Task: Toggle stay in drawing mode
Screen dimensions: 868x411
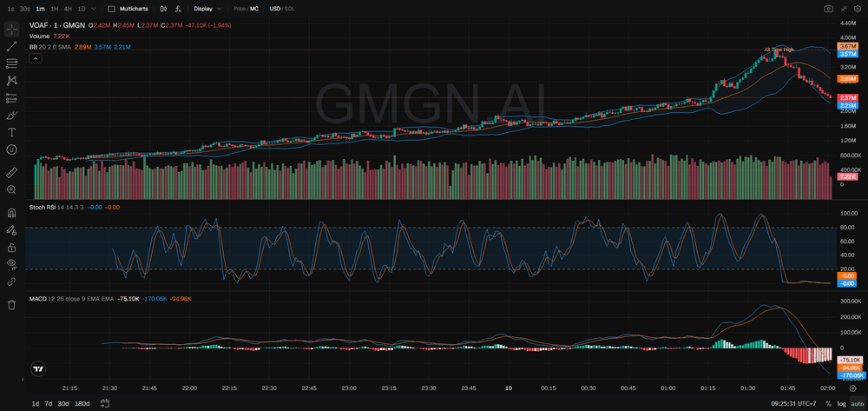Action: pyautogui.click(x=11, y=230)
